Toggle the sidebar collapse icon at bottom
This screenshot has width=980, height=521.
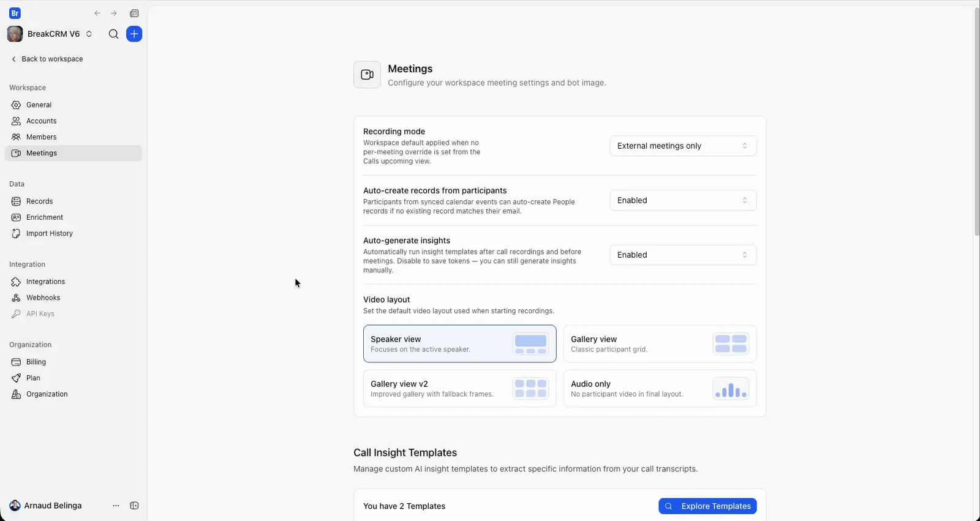pos(134,506)
